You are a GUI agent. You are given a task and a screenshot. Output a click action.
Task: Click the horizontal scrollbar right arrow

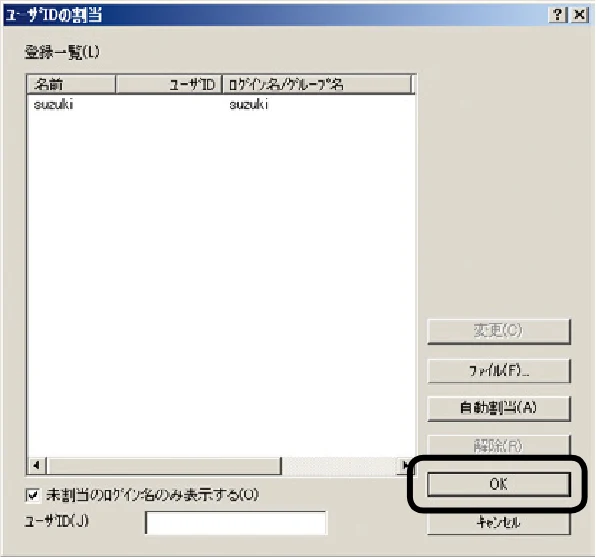pyautogui.click(x=406, y=466)
